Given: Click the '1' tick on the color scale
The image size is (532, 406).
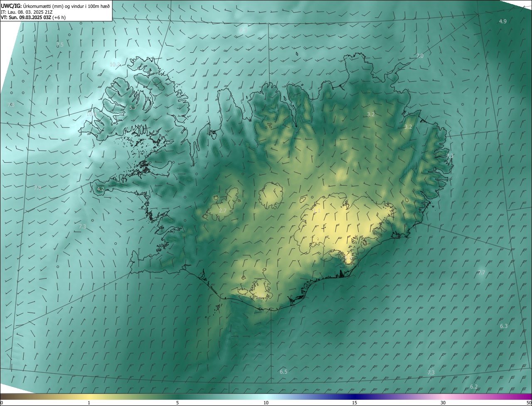Looking at the screenshot, I should pos(89,403).
